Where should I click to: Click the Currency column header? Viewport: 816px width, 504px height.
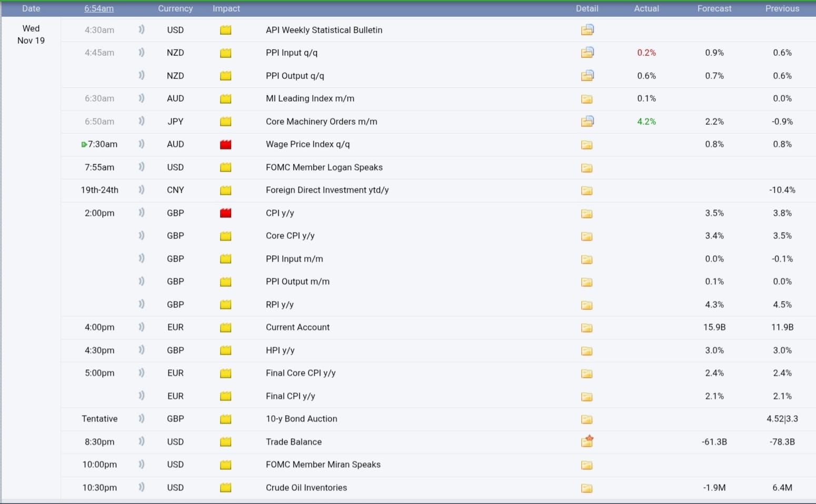tap(175, 8)
